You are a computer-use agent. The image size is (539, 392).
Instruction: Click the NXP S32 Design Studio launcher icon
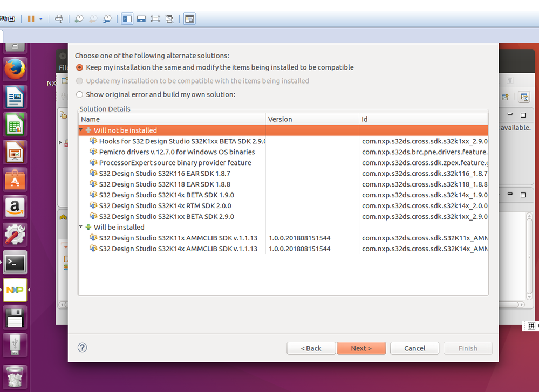15,290
